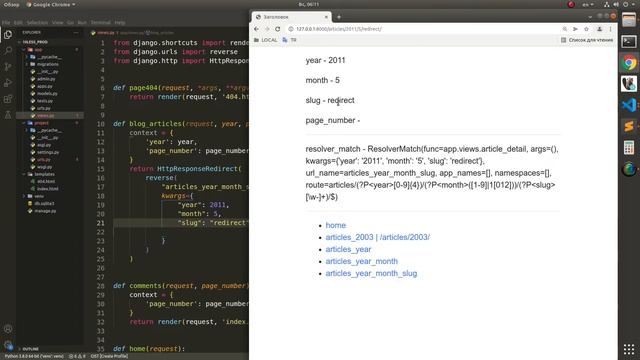The width and height of the screenshot is (640, 360).
Task: Click the zoom magnifier icon in Chrome address bar
Action: (x=565, y=29)
